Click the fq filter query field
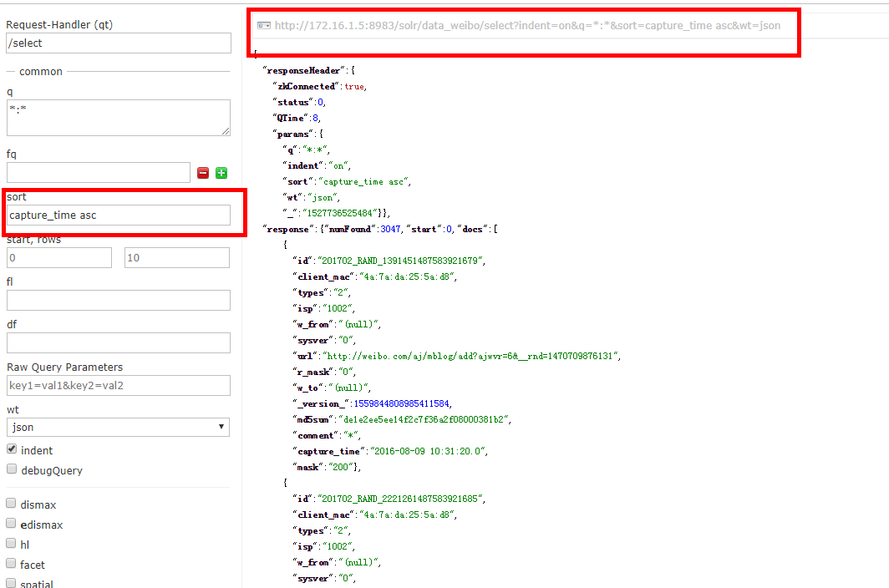Viewport: 889px width, 588px height. point(99,173)
